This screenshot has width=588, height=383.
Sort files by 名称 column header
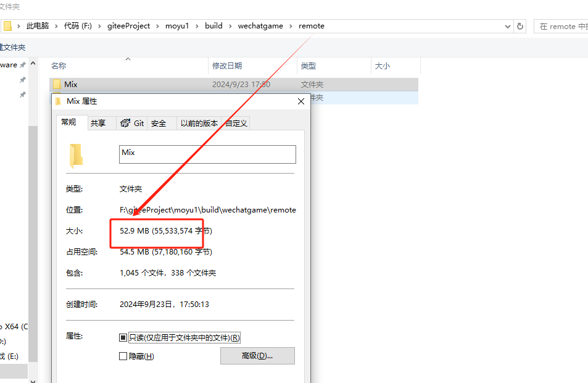pos(59,65)
